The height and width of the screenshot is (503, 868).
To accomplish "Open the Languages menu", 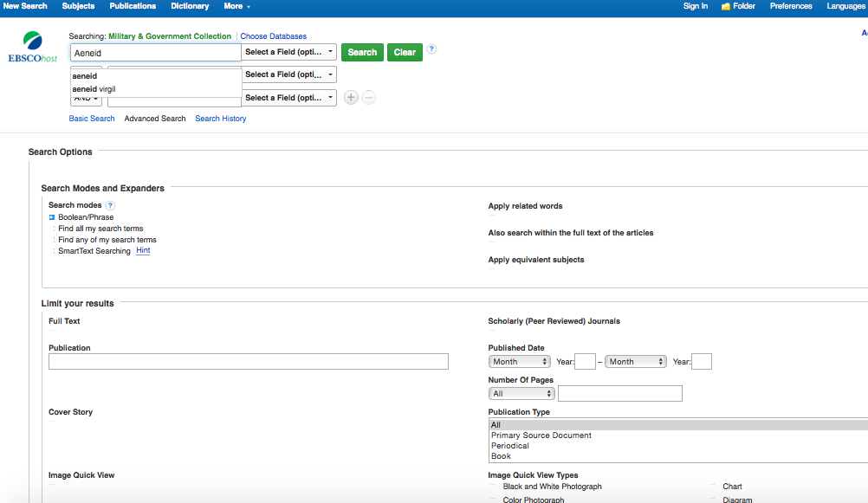I will [845, 6].
